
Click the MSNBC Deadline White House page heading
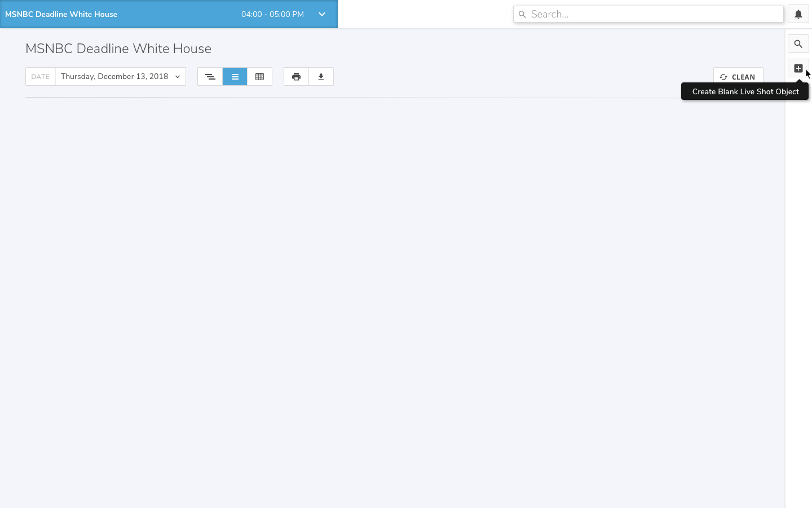click(x=118, y=49)
